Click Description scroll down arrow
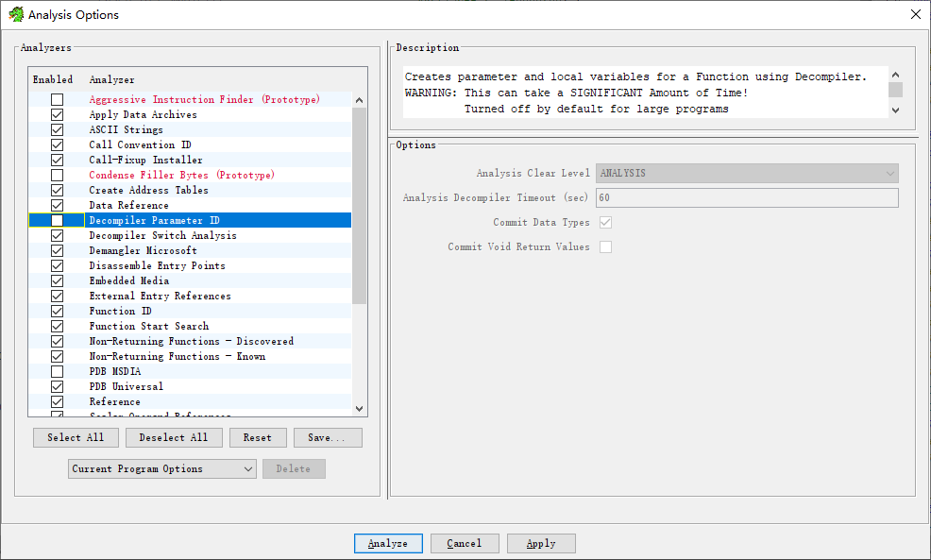This screenshot has height=560, width=931. click(896, 110)
